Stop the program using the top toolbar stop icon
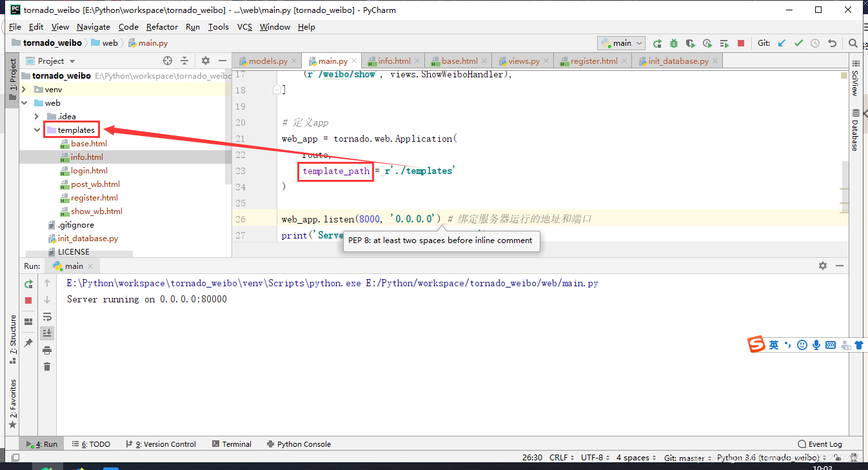The width and height of the screenshot is (868, 470). (741, 43)
